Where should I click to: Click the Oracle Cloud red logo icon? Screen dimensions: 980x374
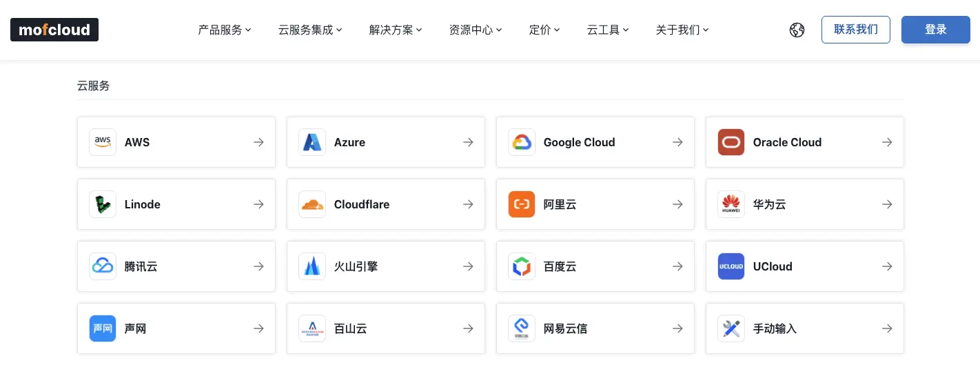tap(731, 142)
